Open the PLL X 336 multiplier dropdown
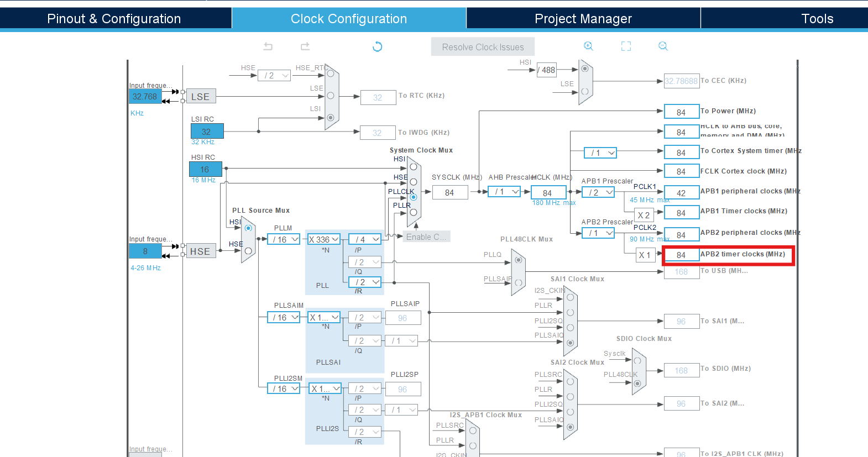Viewport: 868px width, 457px height. 323,239
